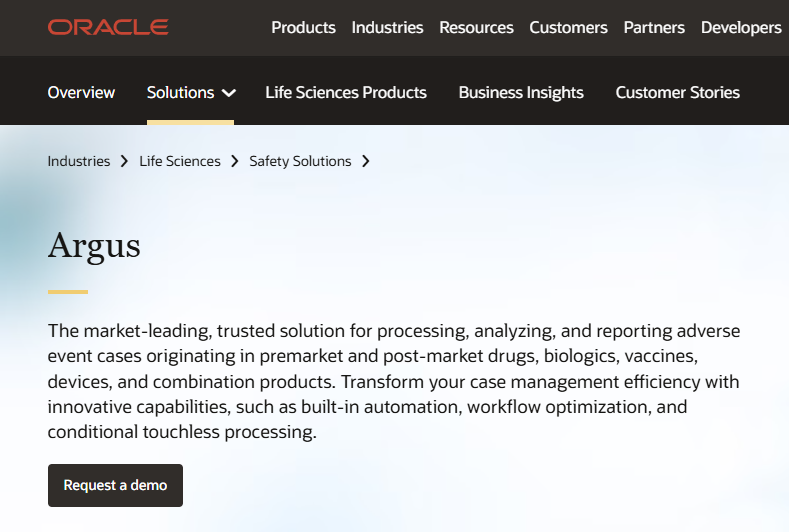This screenshot has width=789, height=532.
Task: Go to the Safety Solutions breadcrumb link
Action: tap(300, 160)
